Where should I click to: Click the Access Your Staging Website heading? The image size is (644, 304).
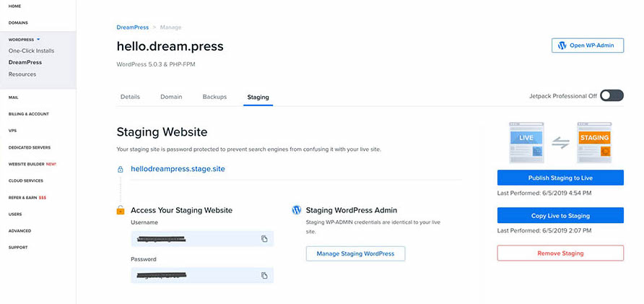coord(181,210)
